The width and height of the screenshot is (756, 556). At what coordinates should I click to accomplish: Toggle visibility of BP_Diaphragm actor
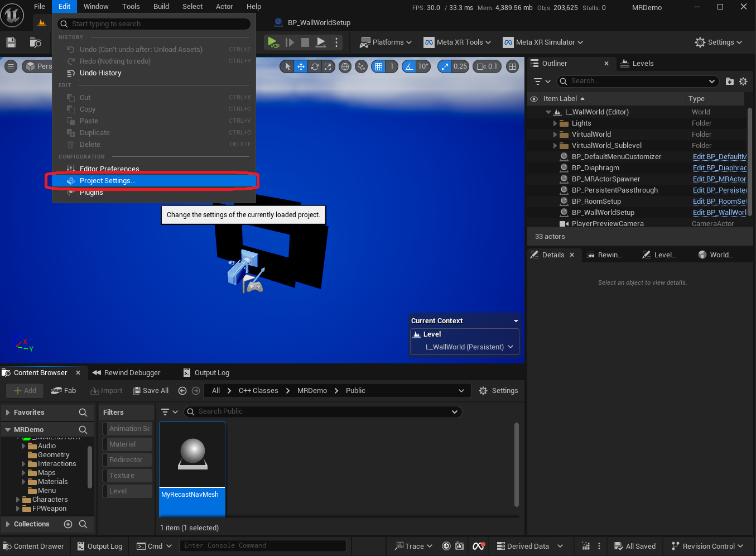[x=534, y=167]
